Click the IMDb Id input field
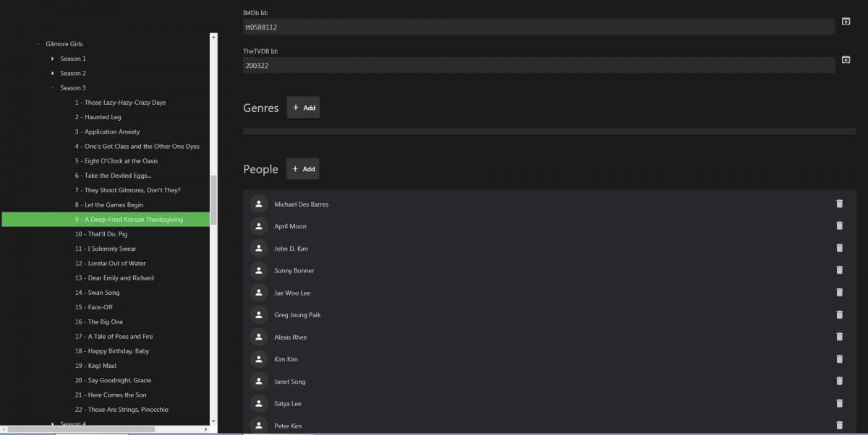This screenshot has height=435, width=868. coord(539,27)
